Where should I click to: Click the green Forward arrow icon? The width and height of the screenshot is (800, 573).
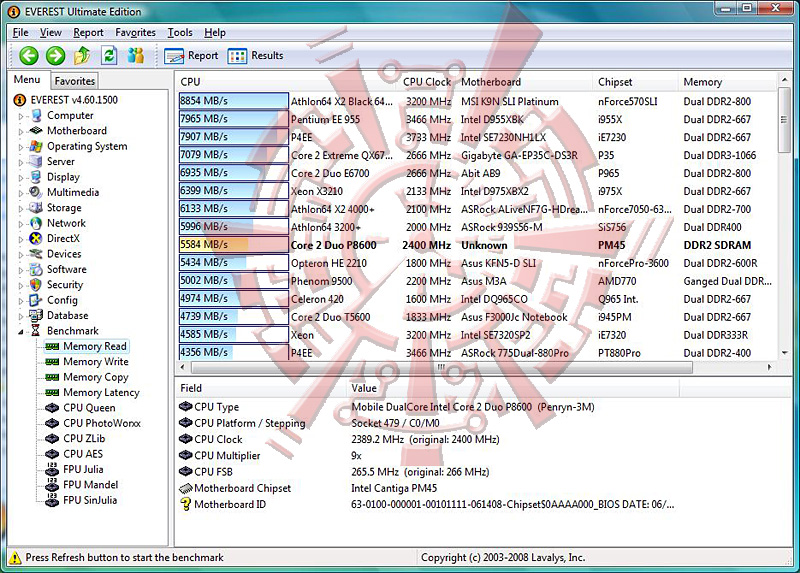click(56, 56)
